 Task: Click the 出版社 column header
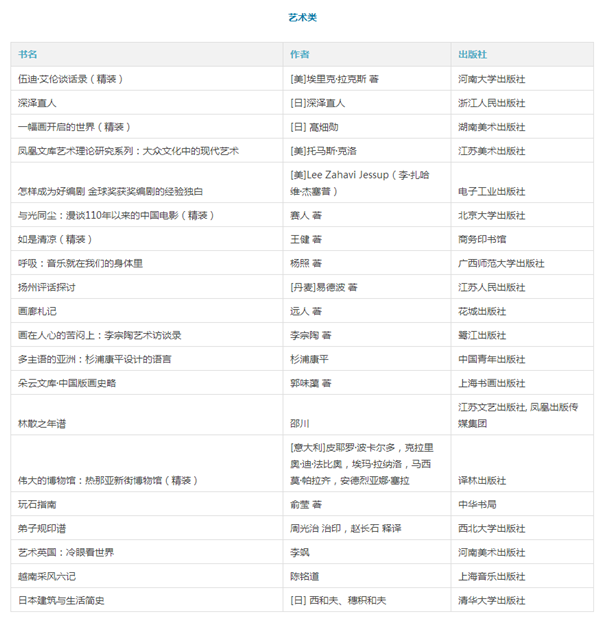[472, 54]
